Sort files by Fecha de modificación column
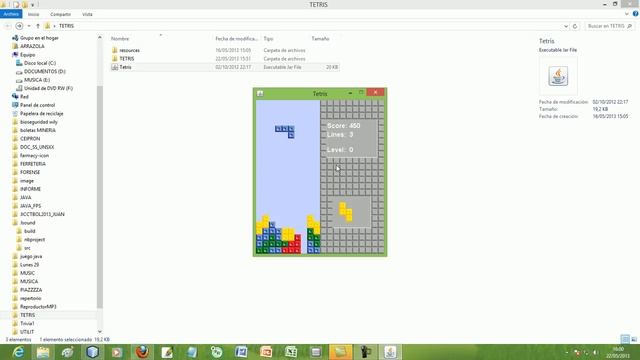Viewport: 640px width, 360px height. [x=236, y=38]
